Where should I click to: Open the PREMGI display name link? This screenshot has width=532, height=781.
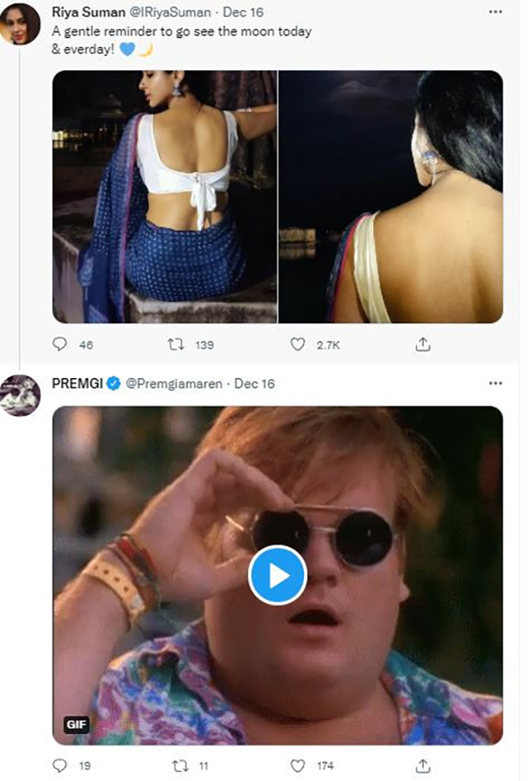pos(77,383)
